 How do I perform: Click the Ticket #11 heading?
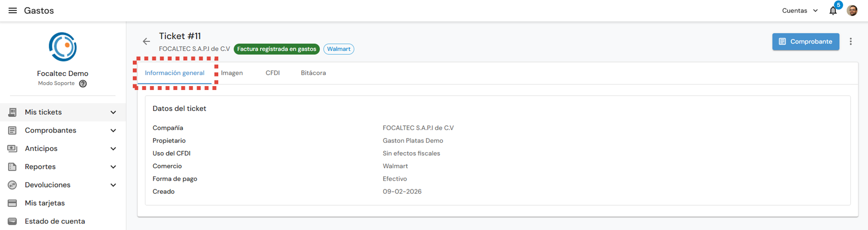[180, 36]
